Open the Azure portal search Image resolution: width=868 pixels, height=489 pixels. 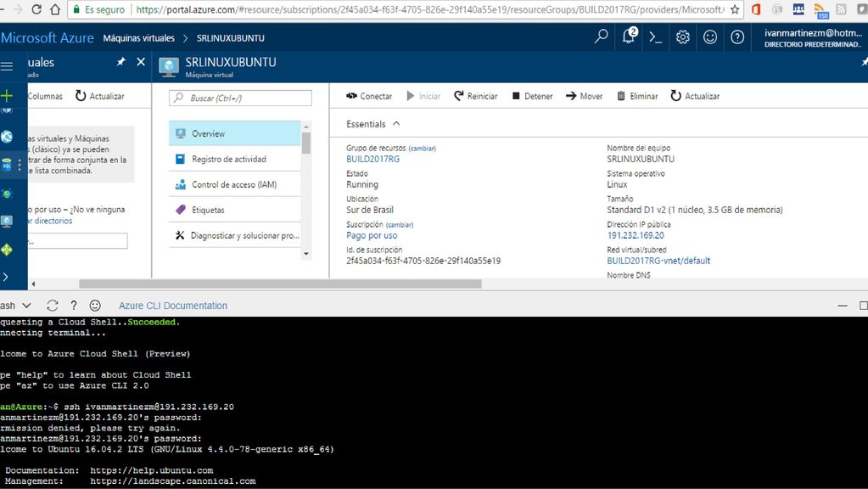click(601, 37)
